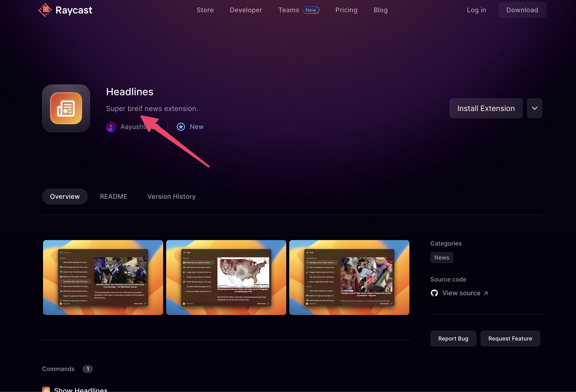Image resolution: width=576 pixels, height=392 pixels.
Task: Open the Version History tab
Action: [x=171, y=196]
